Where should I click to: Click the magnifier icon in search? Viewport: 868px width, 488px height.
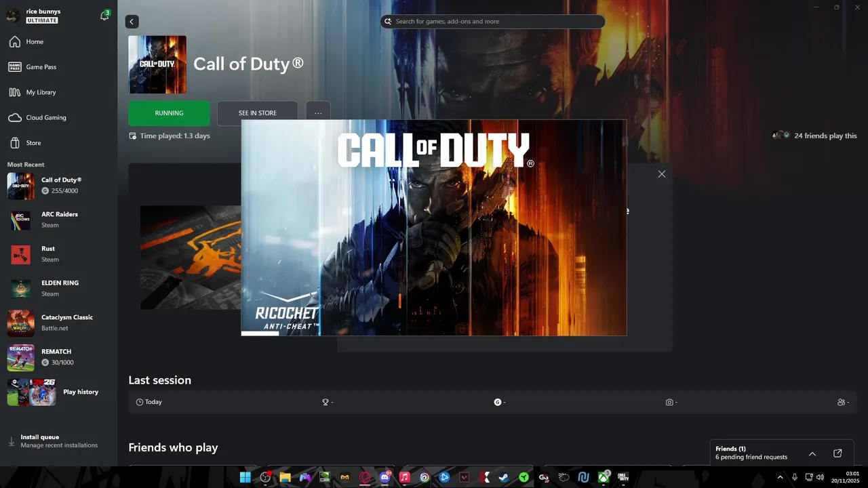[x=388, y=22]
